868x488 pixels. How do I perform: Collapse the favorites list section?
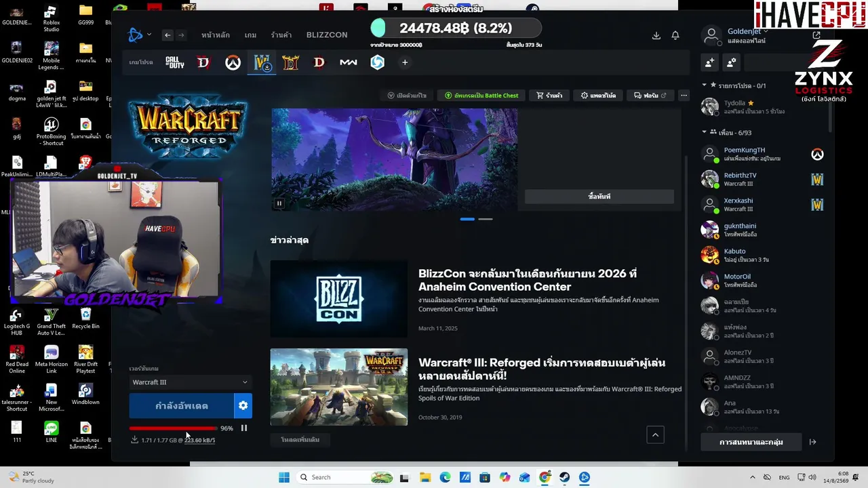coord(704,85)
